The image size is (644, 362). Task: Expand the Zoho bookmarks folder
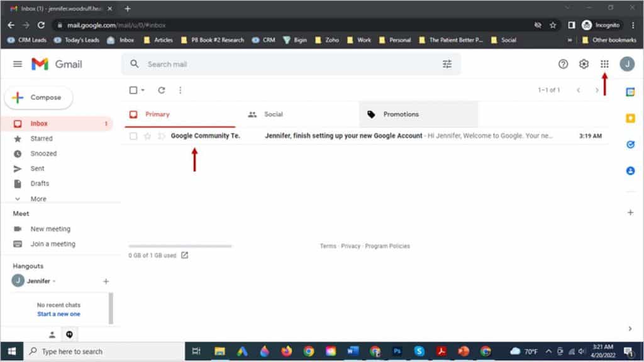pos(327,40)
